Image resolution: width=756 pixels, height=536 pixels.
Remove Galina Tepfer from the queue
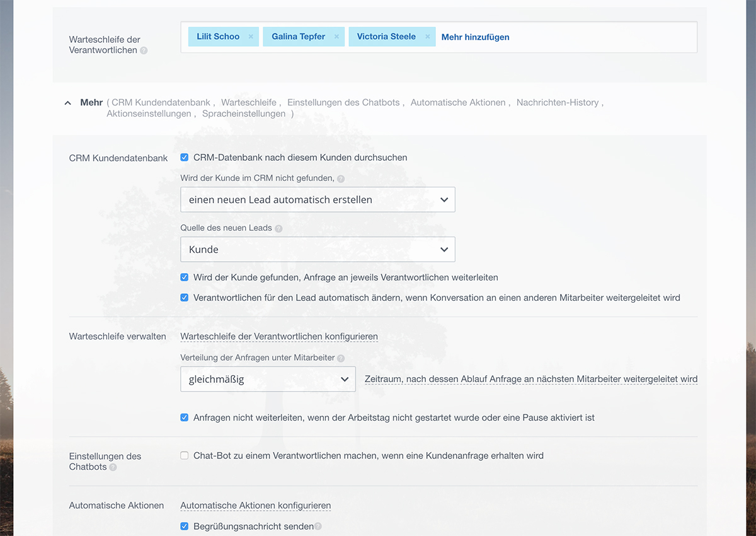pyautogui.click(x=336, y=37)
